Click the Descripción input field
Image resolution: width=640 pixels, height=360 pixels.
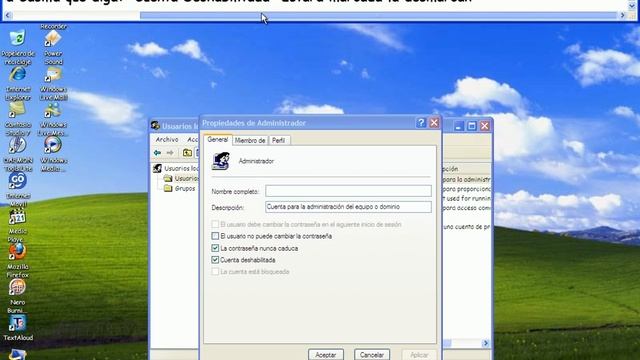click(x=348, y=207)
